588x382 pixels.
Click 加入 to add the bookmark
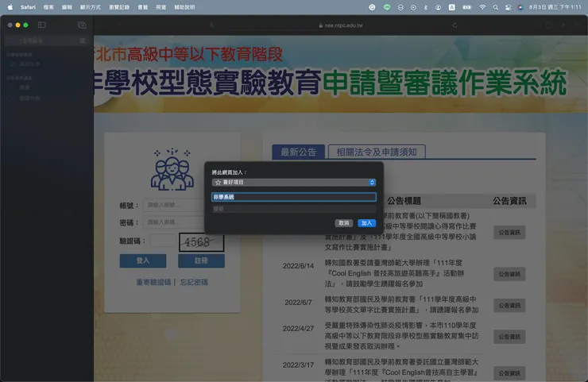[x=366, y=223]
